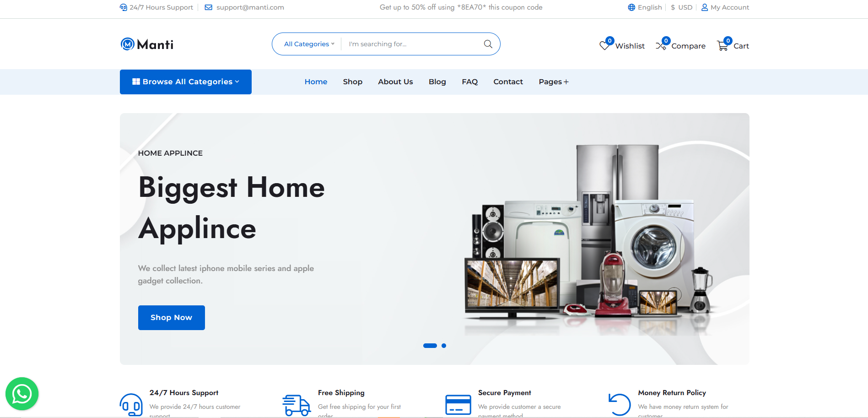Open the Compare arrows icon
The width and height of the screenshot is (868, 418).
point(661,45)
